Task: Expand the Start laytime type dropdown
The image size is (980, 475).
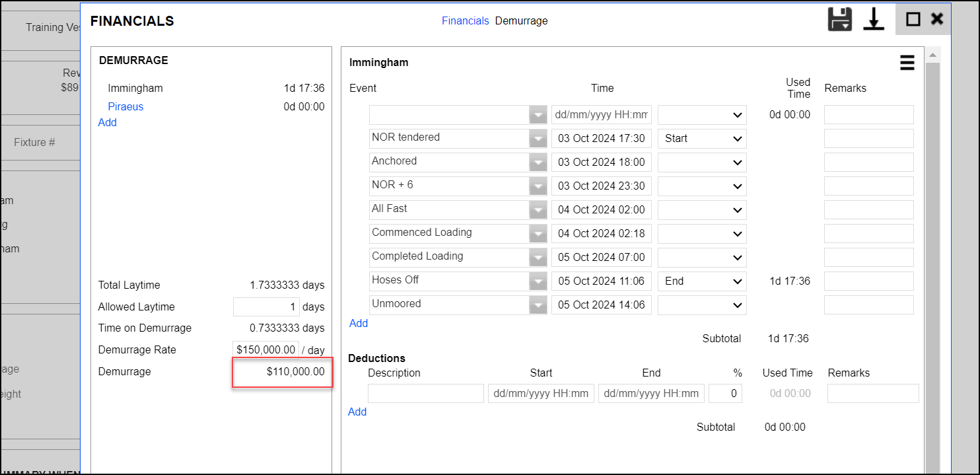Action: [701, 139]
